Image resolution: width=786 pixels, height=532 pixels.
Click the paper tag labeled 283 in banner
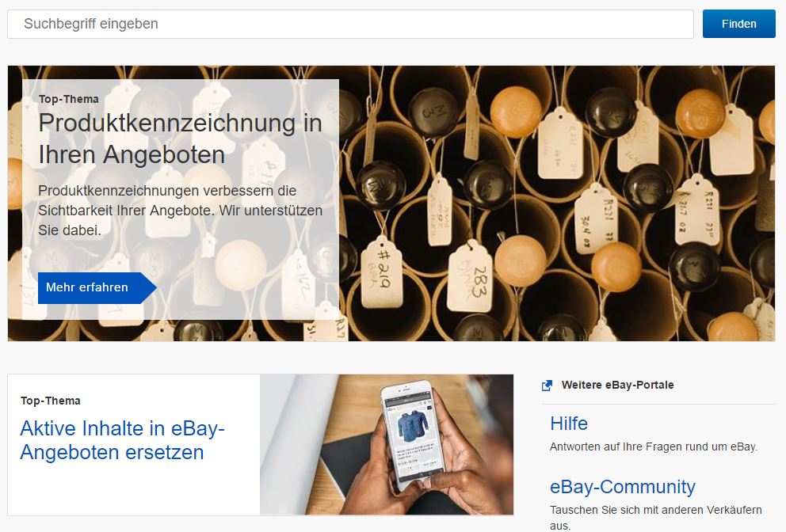pyautogui.click(x=471, y=278)
